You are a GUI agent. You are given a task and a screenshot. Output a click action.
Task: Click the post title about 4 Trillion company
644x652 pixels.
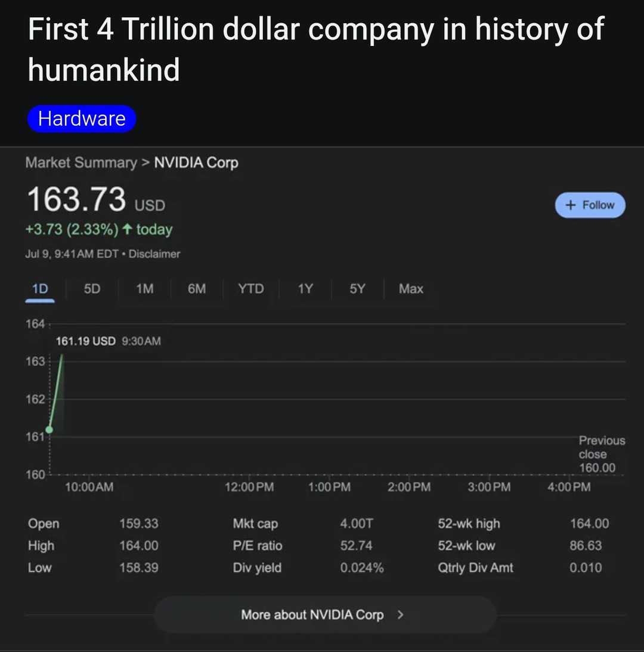coord(316,49)
